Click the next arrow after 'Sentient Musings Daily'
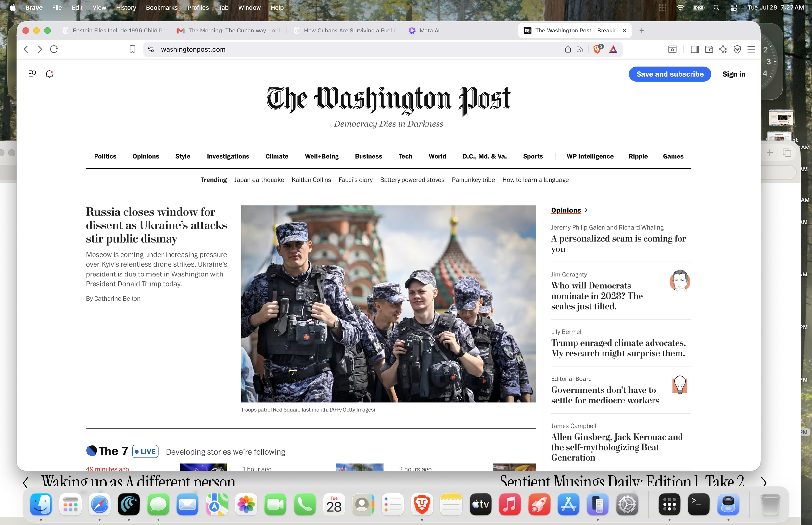This screenshot has height=525, width=812. coord(764,482)
